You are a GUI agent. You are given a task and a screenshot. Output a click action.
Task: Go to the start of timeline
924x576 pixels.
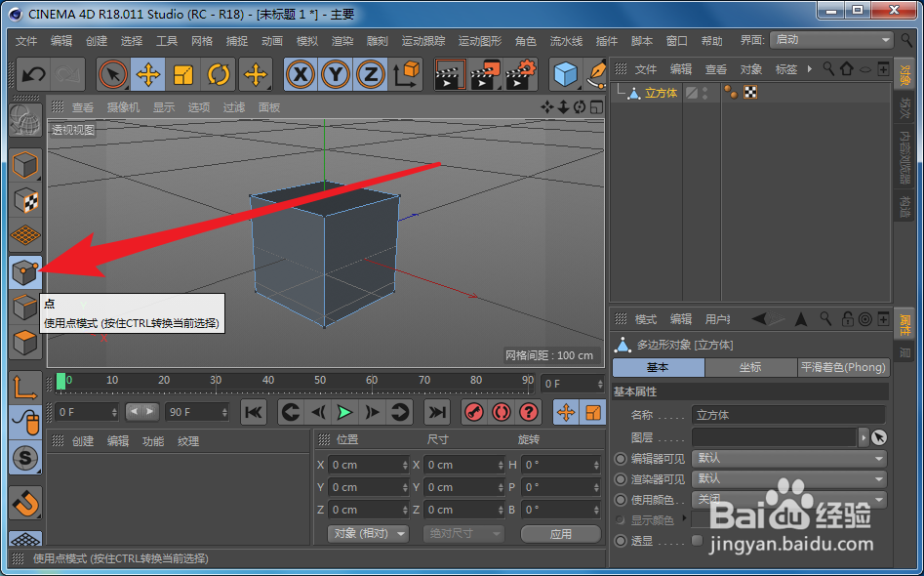[254, 412]
